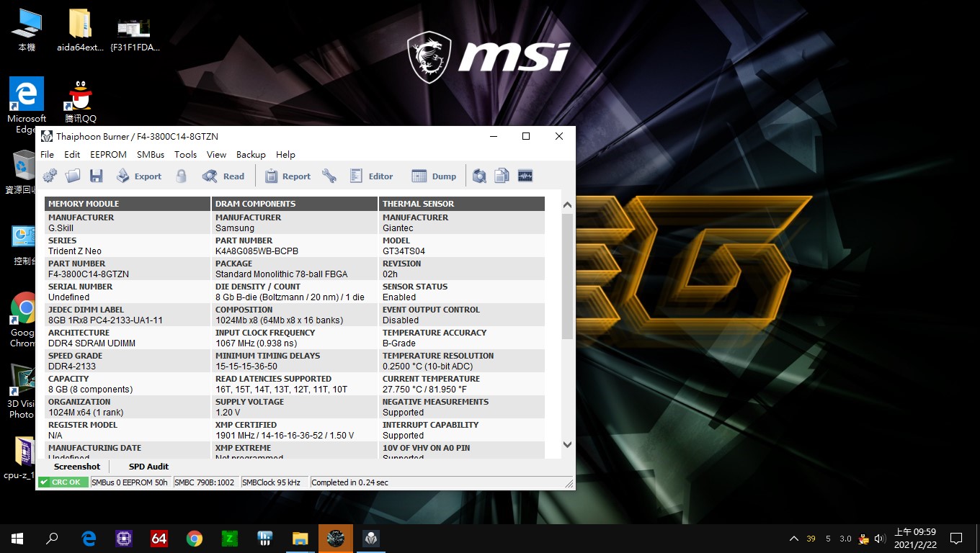The height and width of the screenshot is (553, 980).
Task: Select part number F4-3800C14-8GTZN value
Action: tap(89, 274)
